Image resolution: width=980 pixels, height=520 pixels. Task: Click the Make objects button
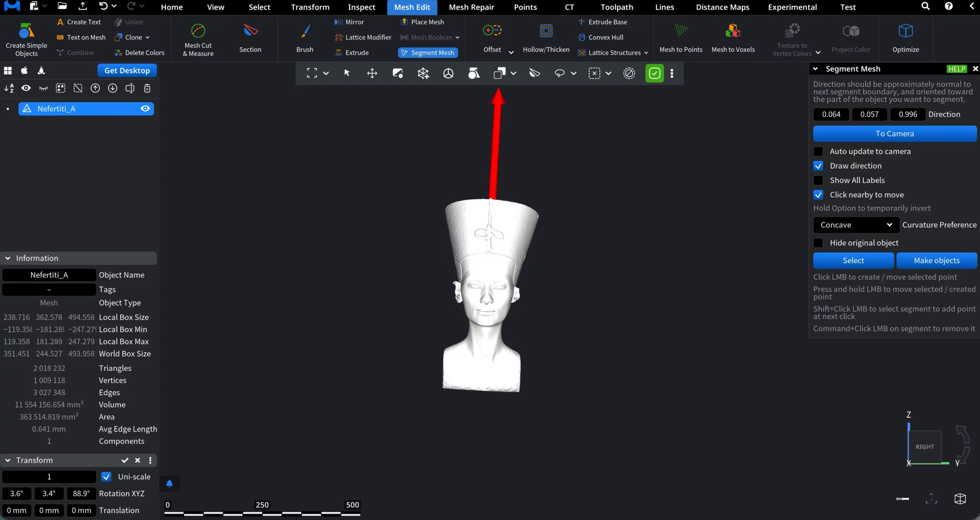[x=936, y=260]
